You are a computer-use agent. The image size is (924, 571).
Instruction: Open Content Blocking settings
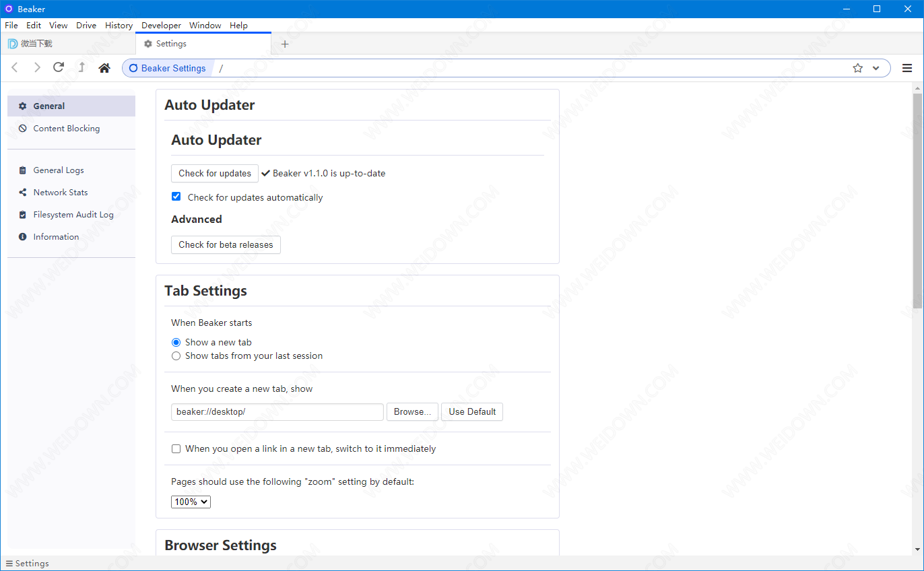71,128
